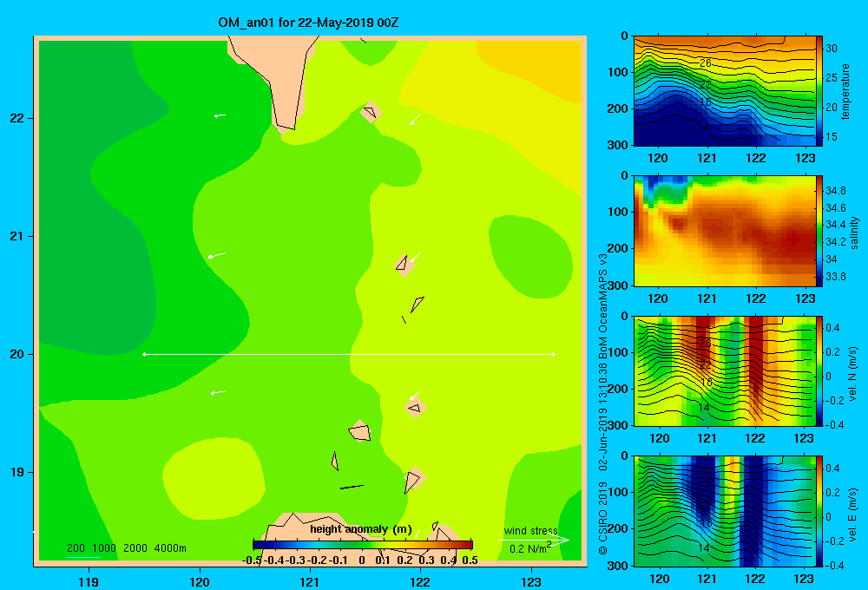868x590 pixels.
Task: Click the title "OM_an01 for 22-May-2019 00Z"
Action: 308,23
